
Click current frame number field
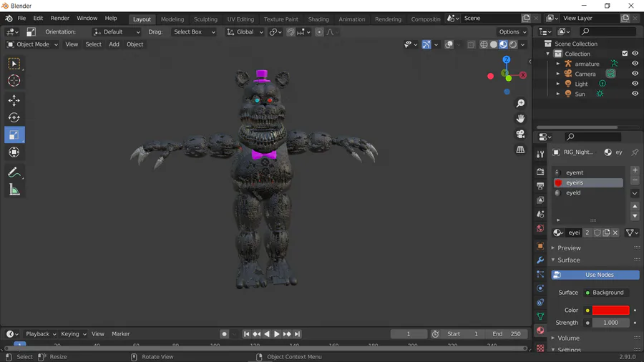(x=409, y=334)
